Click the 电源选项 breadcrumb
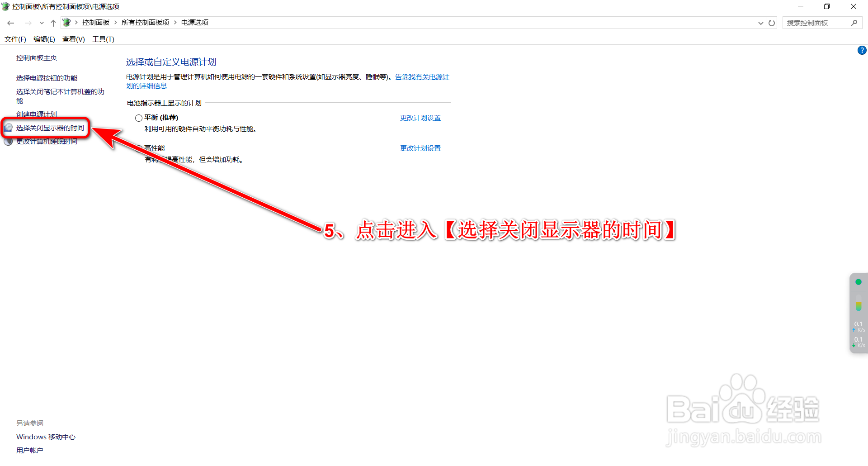The image size is (868, 466). coord(195,23)
